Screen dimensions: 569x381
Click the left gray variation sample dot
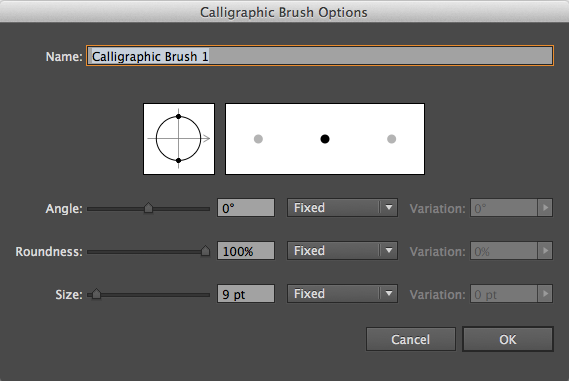click(x=258, y=139)
